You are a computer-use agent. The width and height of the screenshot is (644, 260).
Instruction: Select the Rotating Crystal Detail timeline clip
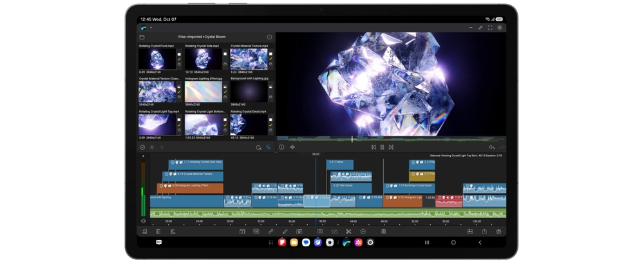coord(409,188)
